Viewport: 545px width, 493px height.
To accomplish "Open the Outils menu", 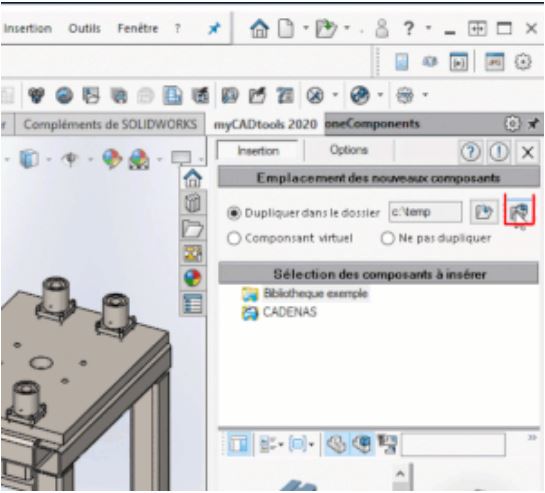I will [84, 28].
